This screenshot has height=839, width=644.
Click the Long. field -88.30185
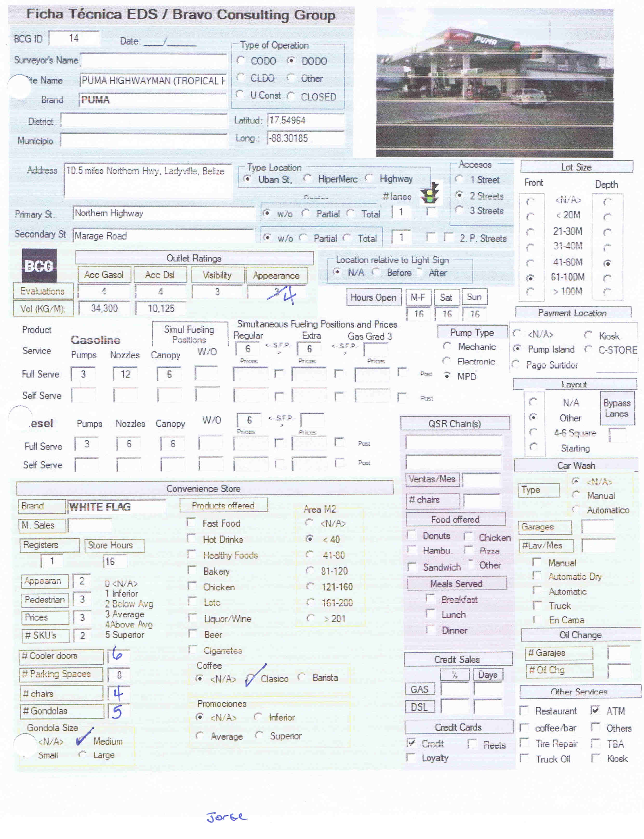pyautogui.click(x=306, y=138)
